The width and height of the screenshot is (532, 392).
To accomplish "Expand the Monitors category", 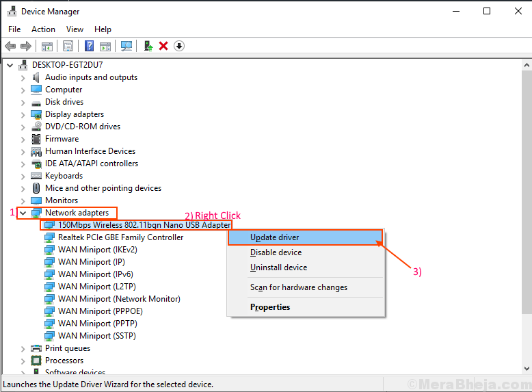I will pos(23,200).
